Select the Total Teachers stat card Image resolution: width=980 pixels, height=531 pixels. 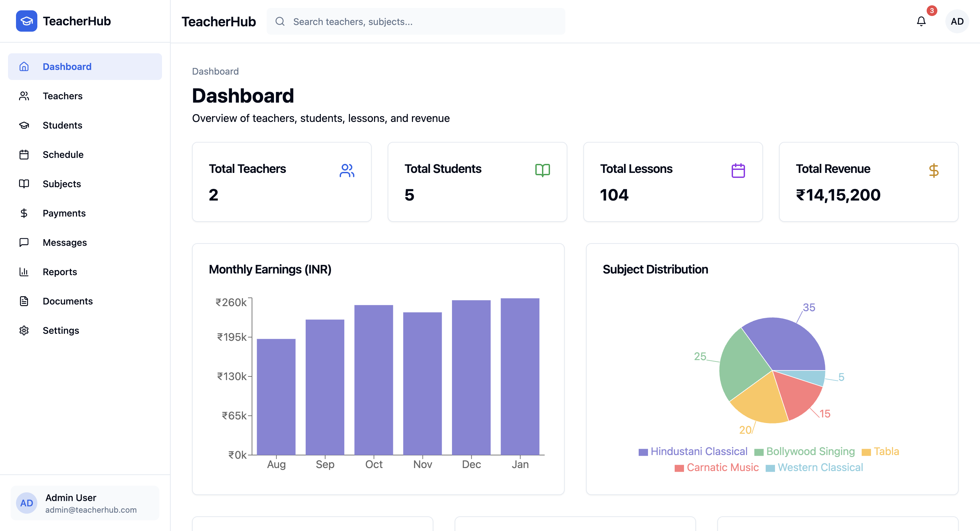pyautogui.click(x=282, y=182)
